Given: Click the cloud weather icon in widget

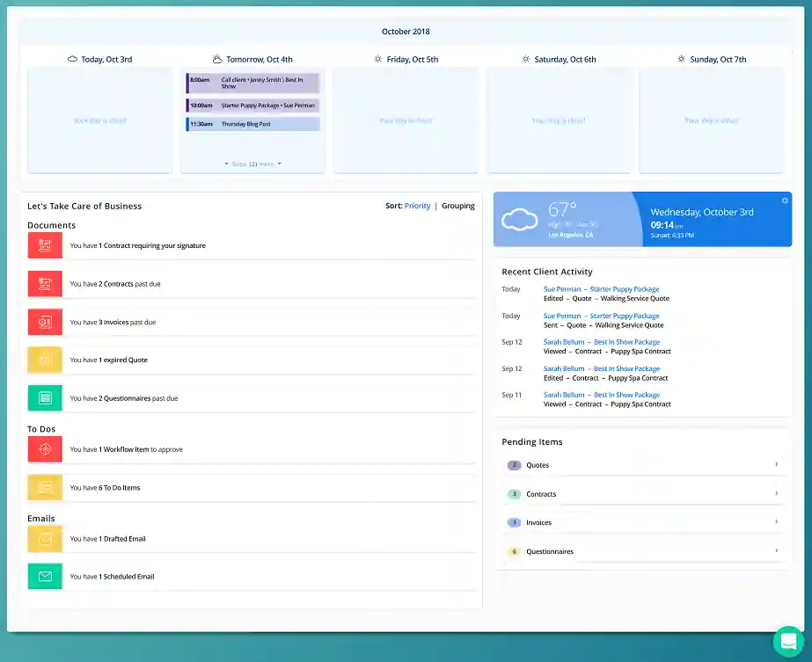Looking at the screenshot, I should 519,220.
